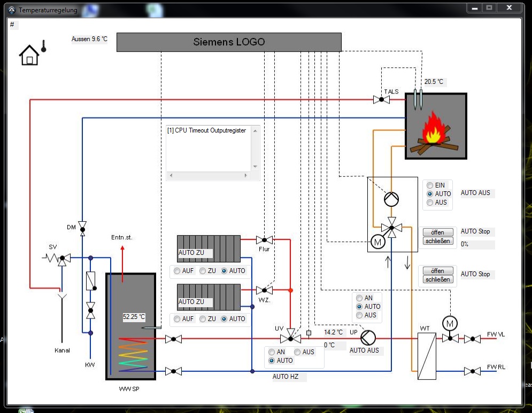Click the Flur radiator valve symbol
The image size is (532, 413).
264,240
